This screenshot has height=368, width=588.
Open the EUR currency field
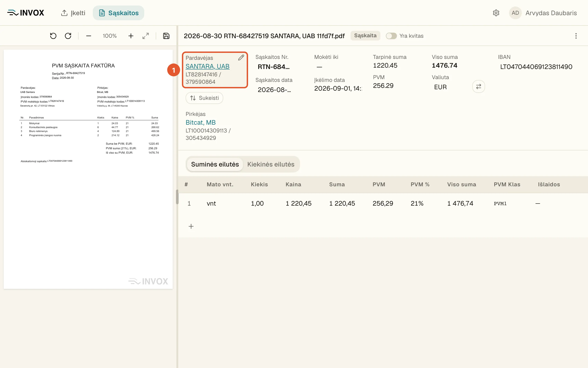click(x=440, y=87)
